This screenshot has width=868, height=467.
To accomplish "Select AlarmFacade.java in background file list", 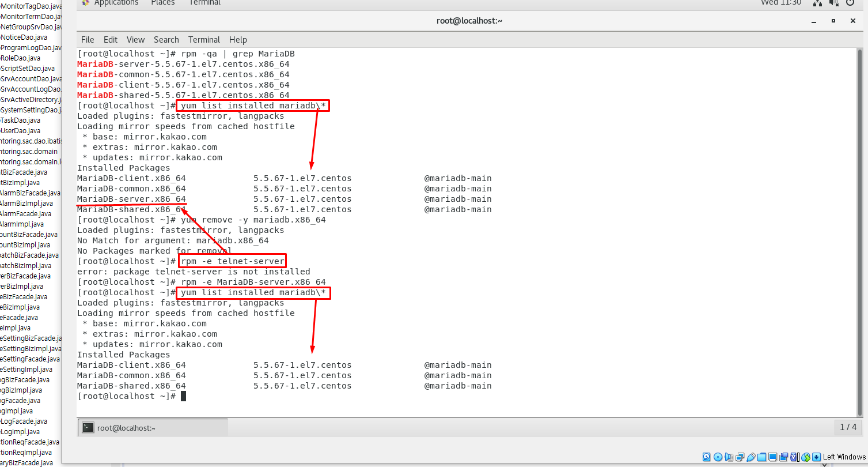I will click(25, 214).
